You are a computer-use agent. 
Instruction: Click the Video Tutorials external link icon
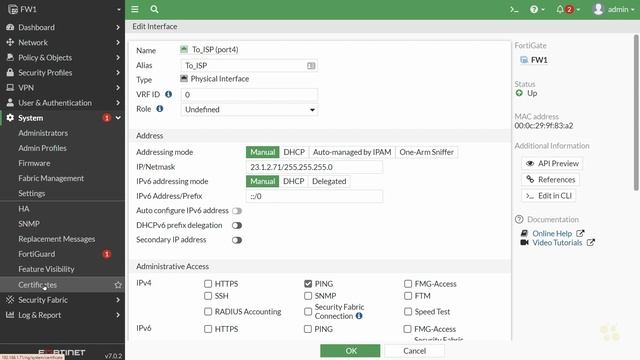[x=591, y=242]
